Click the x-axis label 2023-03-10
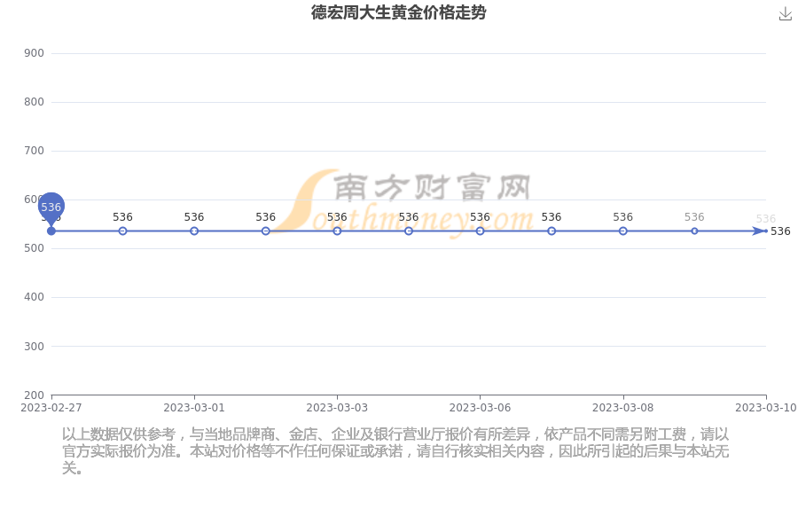Screen dimensions: 798x532 766,408
